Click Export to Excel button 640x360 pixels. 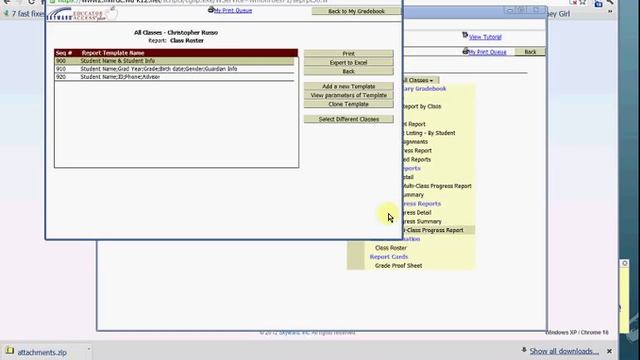tap(349, 62)
